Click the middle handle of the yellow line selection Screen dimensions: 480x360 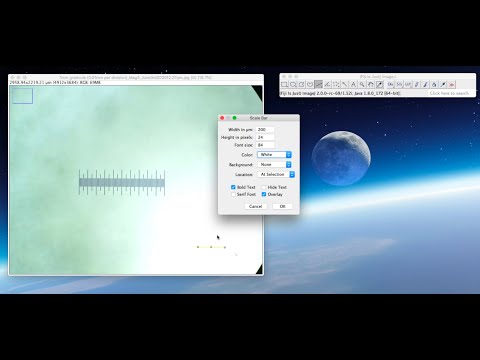point(211,247)
